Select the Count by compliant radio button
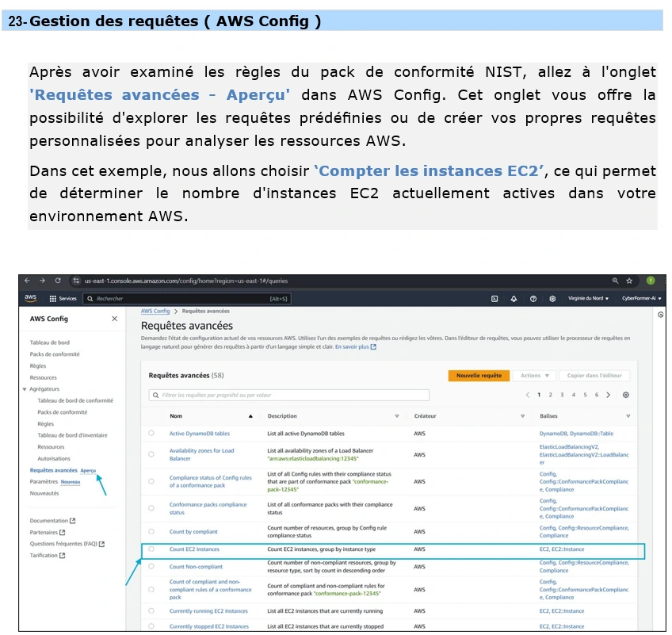Viewport: 672px width, 635px height. 151,531
